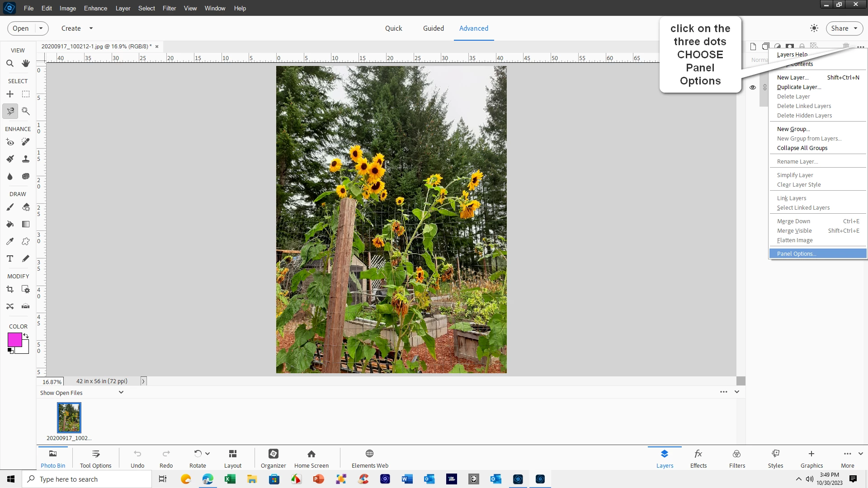Viewport: 868px width, 488px height.
Task: Toggle layer visibility eye icon
Action: tap(753, 88)
